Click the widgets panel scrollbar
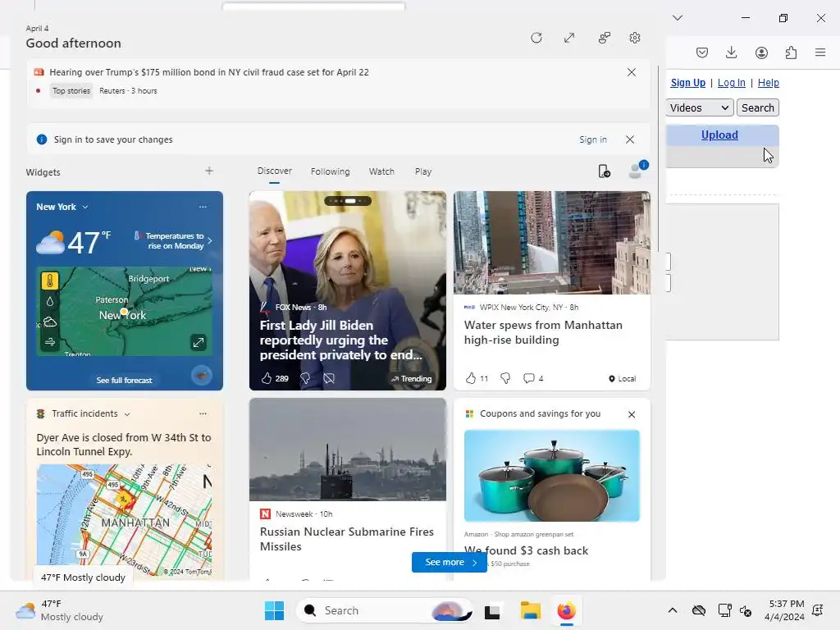Image resolution: width=840 pixels, height=630 pixels. (658, 158)
